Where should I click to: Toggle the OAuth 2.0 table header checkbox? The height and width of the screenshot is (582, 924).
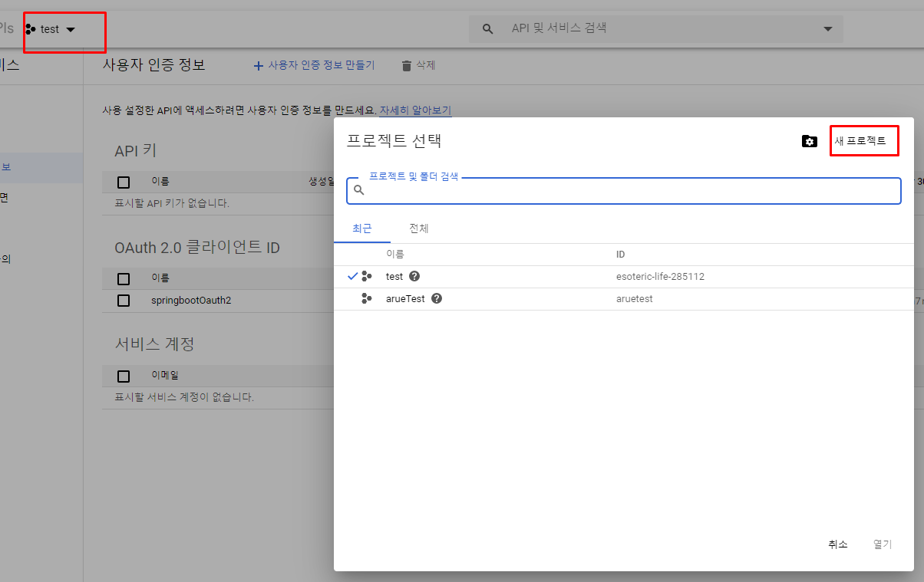point(124,279)
